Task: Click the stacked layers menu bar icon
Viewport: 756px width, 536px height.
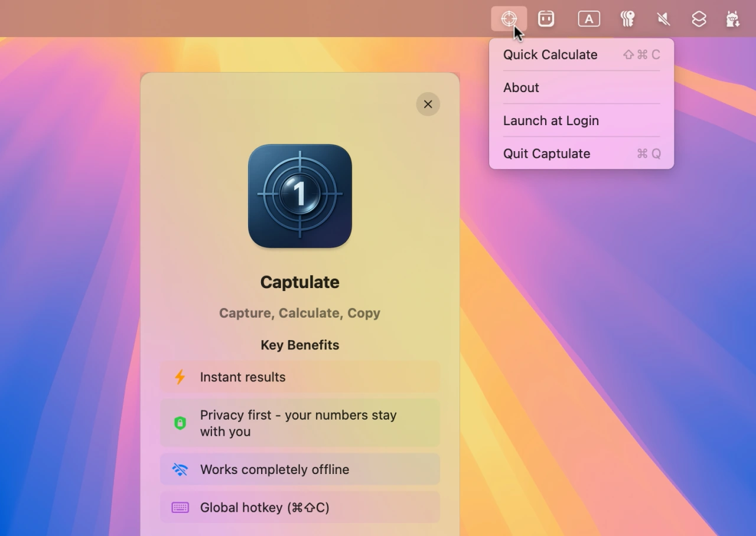Action: tap(699, 18)
